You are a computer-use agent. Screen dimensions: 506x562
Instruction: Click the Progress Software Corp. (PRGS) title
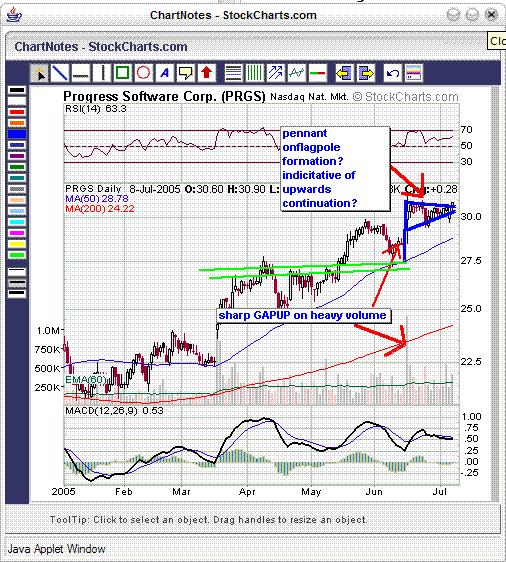[164, 96]
